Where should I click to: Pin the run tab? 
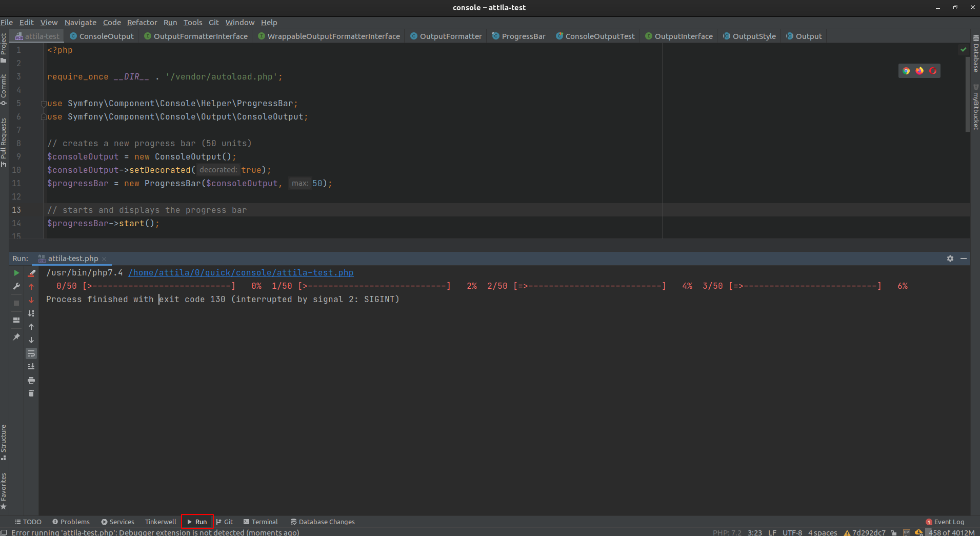pos(16,337)
